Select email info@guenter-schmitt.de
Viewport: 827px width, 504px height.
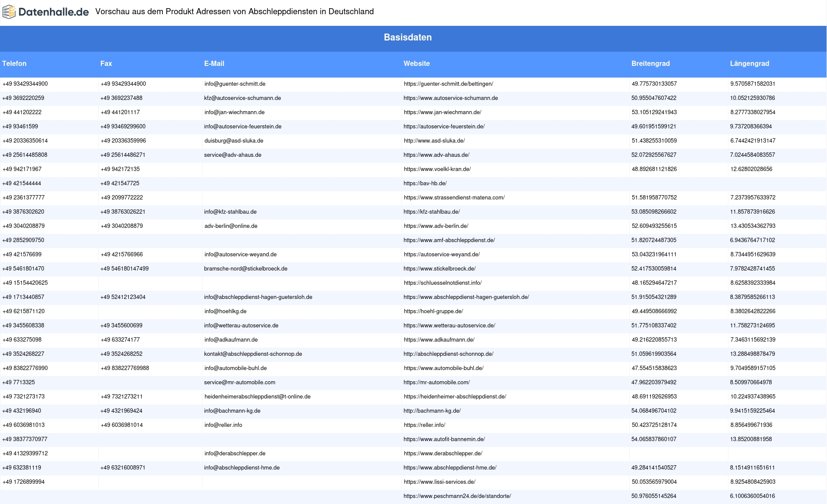pos(235,84)
